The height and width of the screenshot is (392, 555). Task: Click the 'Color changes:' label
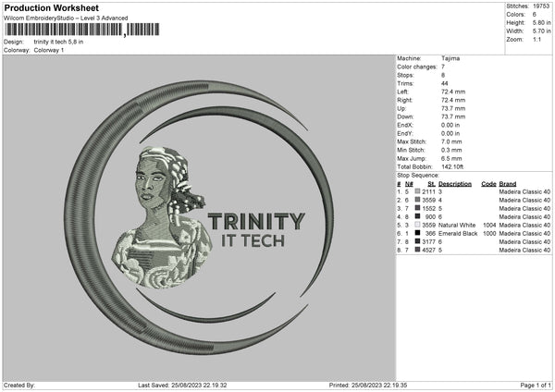click(417, 67)
